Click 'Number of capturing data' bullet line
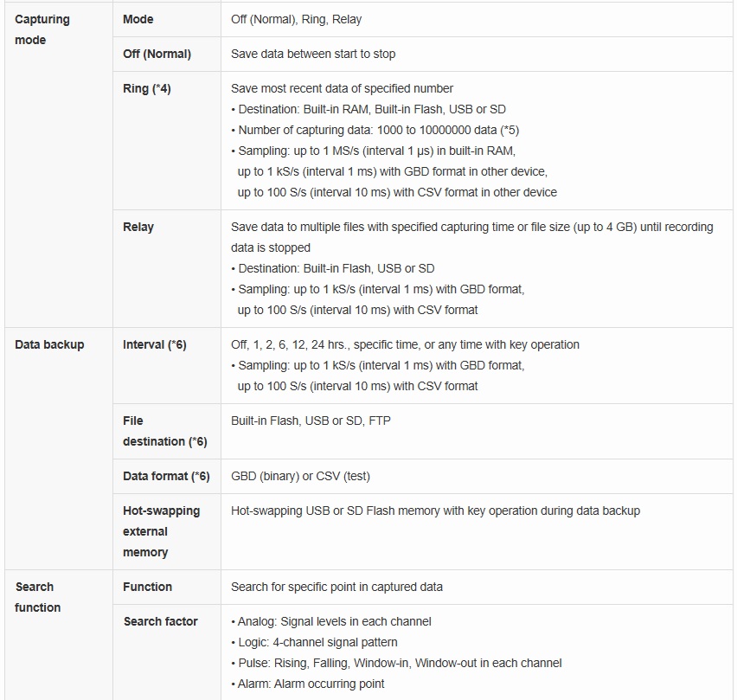This screenshot has height=700, width=737. click(375, 130)
